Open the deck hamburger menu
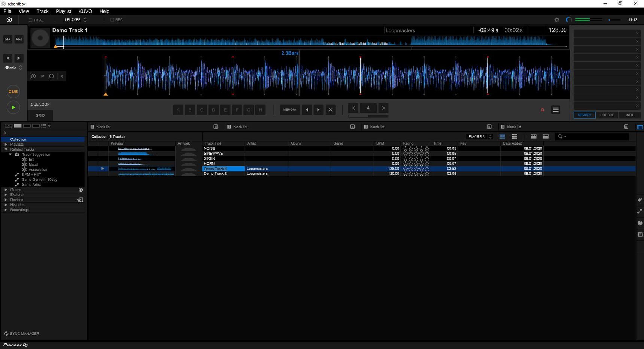Screen dimensions: 644x349 tap(556, 110)
